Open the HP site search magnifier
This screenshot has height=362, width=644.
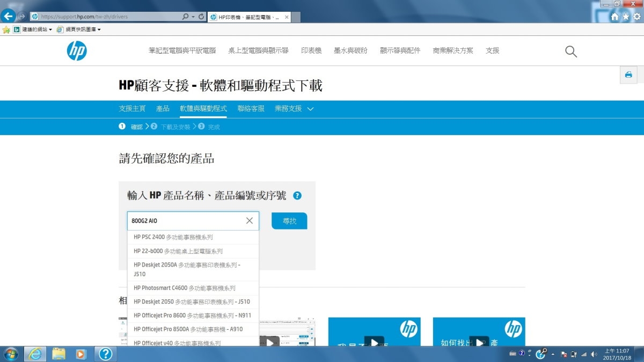(x=571, y=51)
